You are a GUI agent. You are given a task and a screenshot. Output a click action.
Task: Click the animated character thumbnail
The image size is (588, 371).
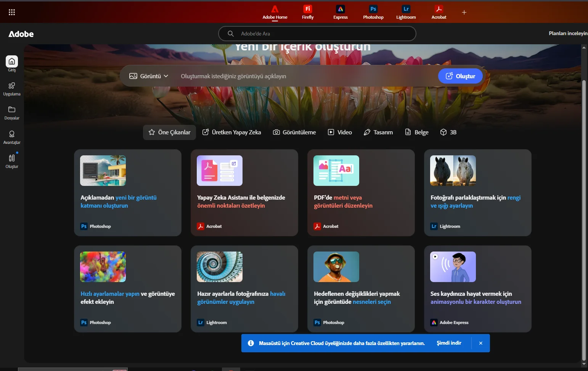pos(453,267)
